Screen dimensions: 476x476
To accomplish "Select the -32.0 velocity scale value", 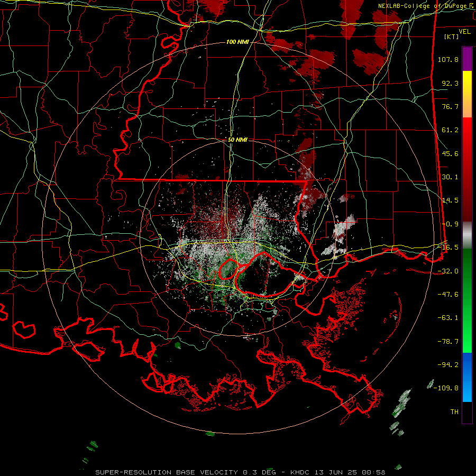I will tap(448, 271).
